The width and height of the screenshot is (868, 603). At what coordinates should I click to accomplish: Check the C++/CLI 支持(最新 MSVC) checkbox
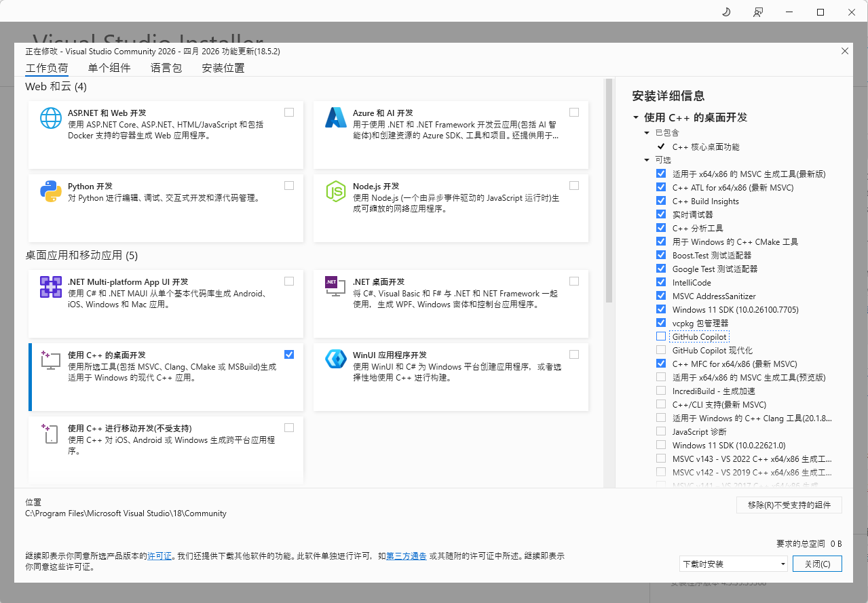(x=661, y=404)
